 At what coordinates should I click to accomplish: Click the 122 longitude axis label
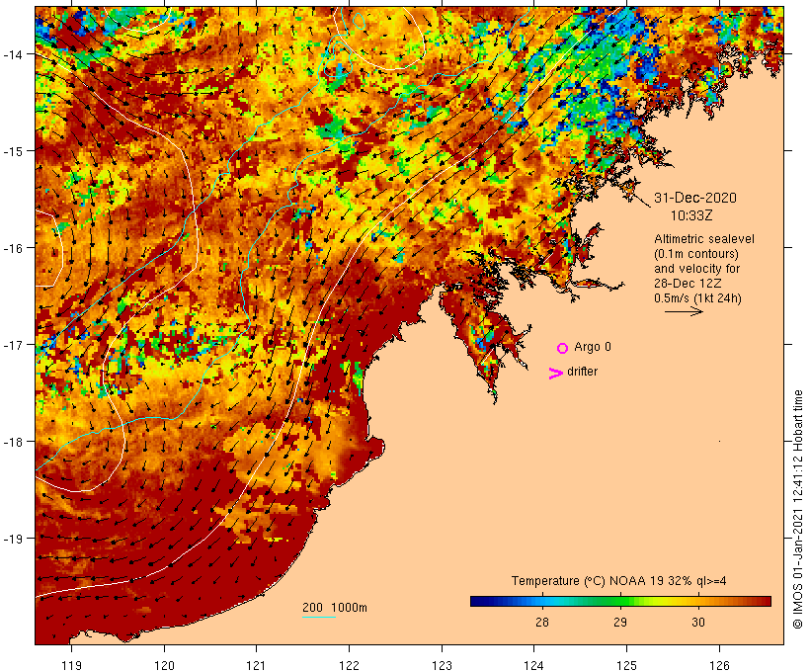click(350, 665)
